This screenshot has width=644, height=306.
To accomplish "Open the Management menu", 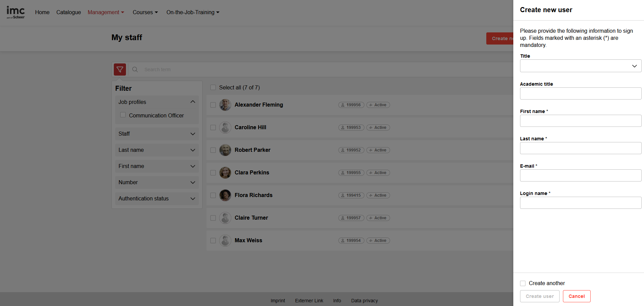I will coord(106,12).
